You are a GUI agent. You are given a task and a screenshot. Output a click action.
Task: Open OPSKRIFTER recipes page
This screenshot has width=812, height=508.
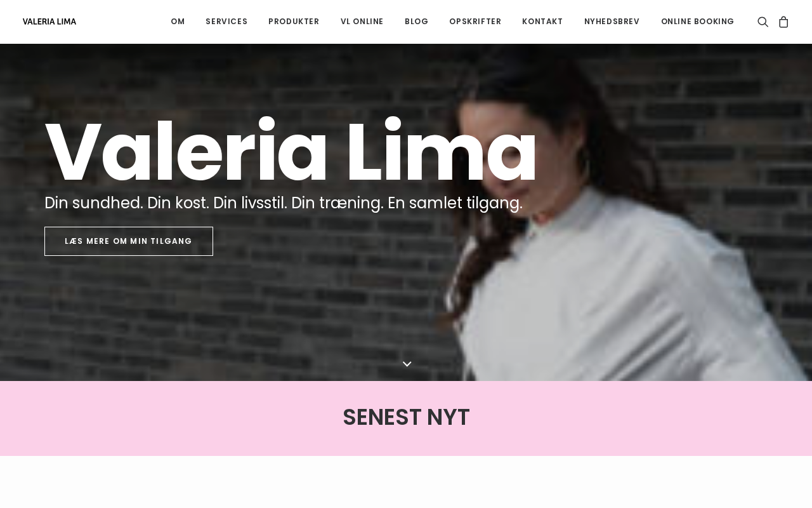tap(475, 22)
